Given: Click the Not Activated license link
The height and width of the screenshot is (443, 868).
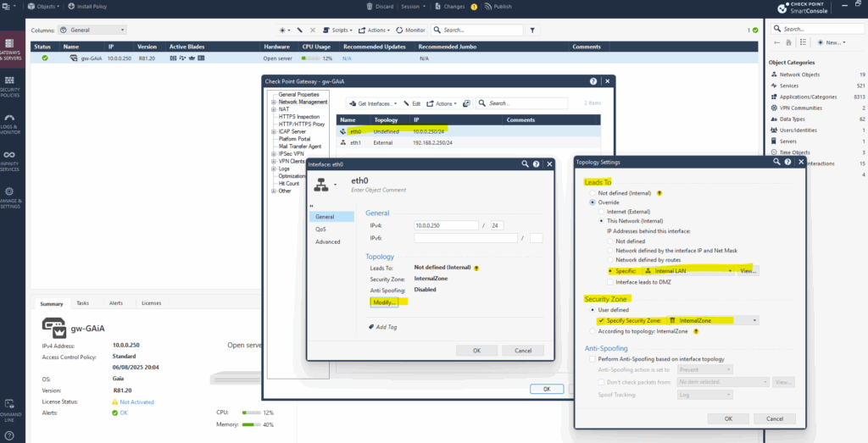Looking at the screenshot, I should coord(136,402).
